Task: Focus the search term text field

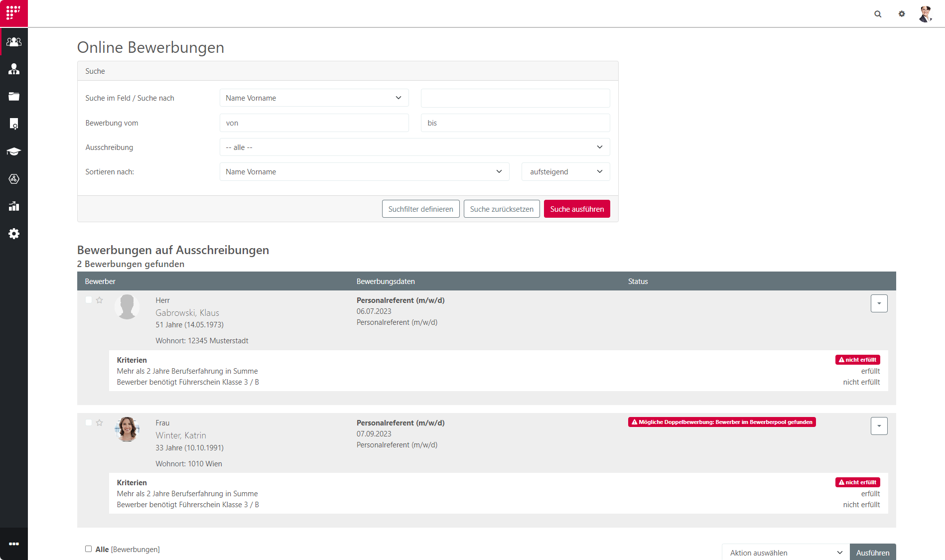Action: click(516, 98)
